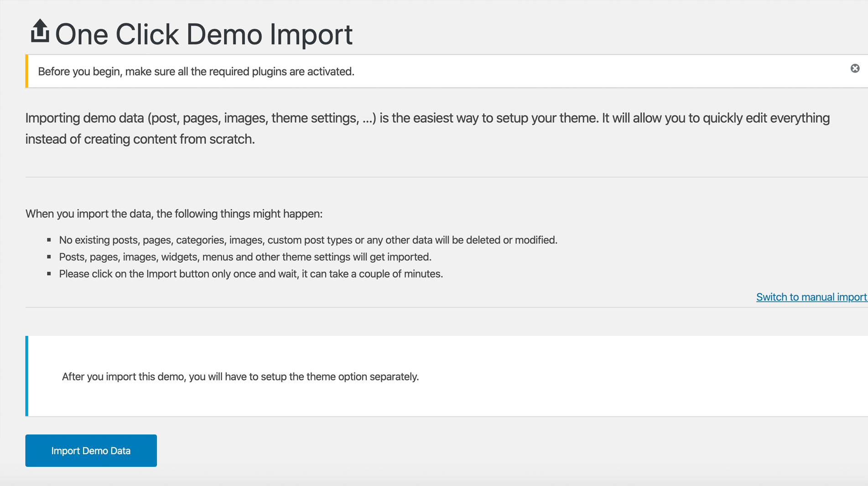Viewport: 868px width, 486px height.
Task: Click the upload icon beside the page title
Action: [40, 31]
